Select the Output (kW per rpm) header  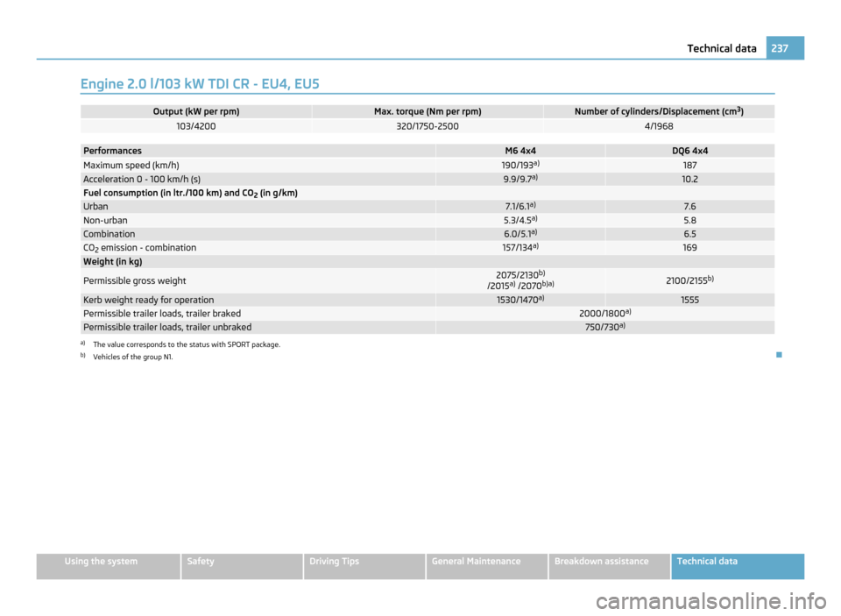pyautogui.click(x=196, y=111)
